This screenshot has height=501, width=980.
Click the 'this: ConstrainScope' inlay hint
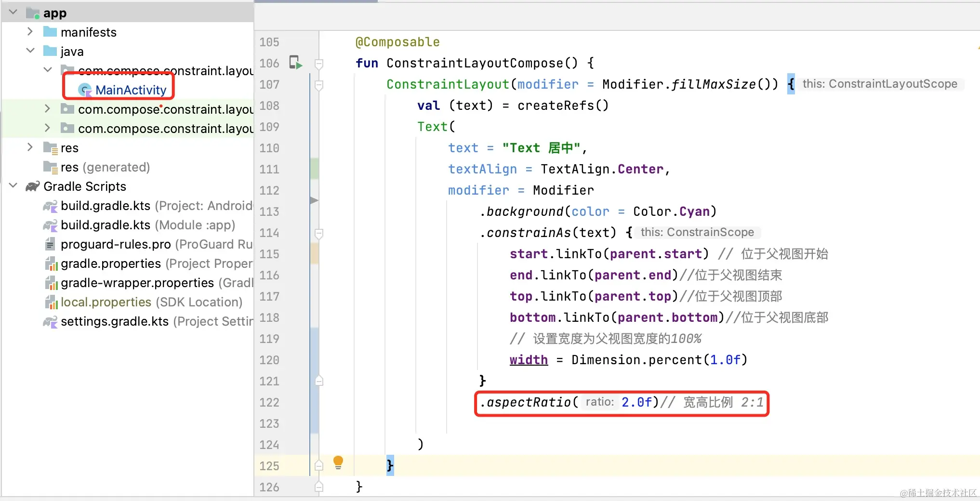point(697,233)
